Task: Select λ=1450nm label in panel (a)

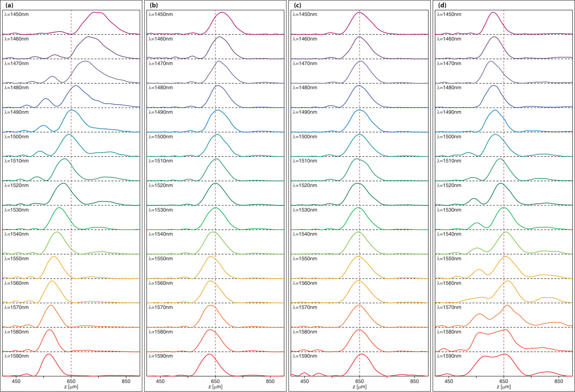Action: click(x=16, y=14)
